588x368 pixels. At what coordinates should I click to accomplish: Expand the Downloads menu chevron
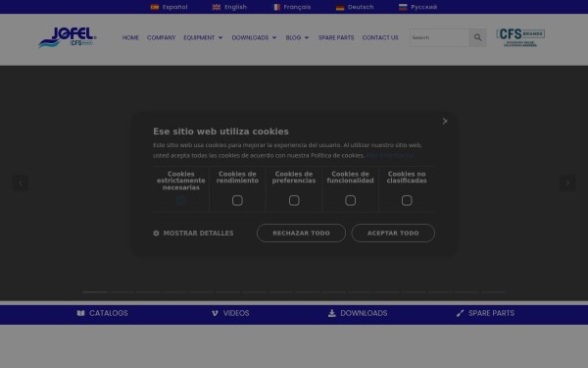[x=274, y=37]
